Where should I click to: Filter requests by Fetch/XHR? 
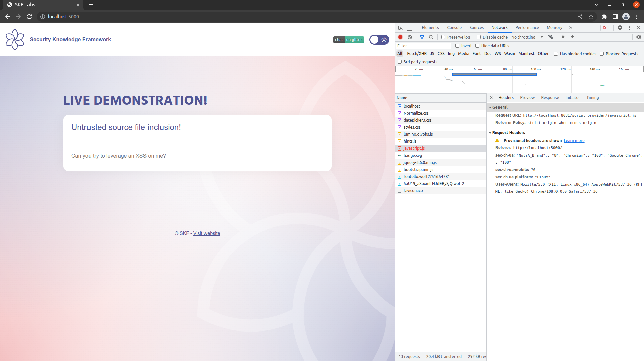pos(417,54)
